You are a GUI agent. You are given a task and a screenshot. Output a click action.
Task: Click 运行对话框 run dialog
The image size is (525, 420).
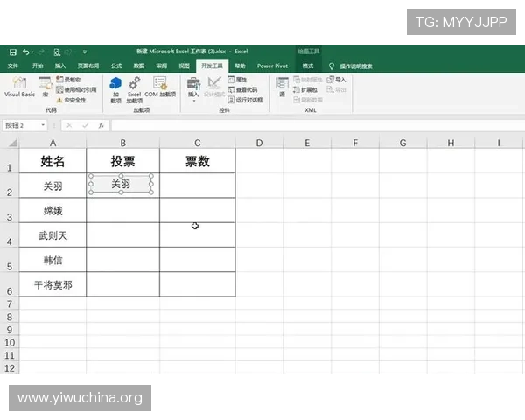coord(245,100)
